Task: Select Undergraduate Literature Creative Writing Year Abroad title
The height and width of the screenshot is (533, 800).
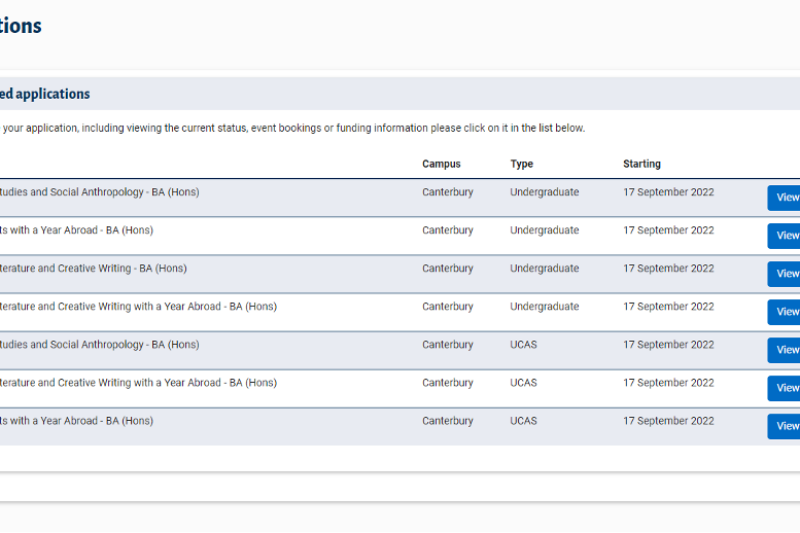Action: [x=138, y=307]
